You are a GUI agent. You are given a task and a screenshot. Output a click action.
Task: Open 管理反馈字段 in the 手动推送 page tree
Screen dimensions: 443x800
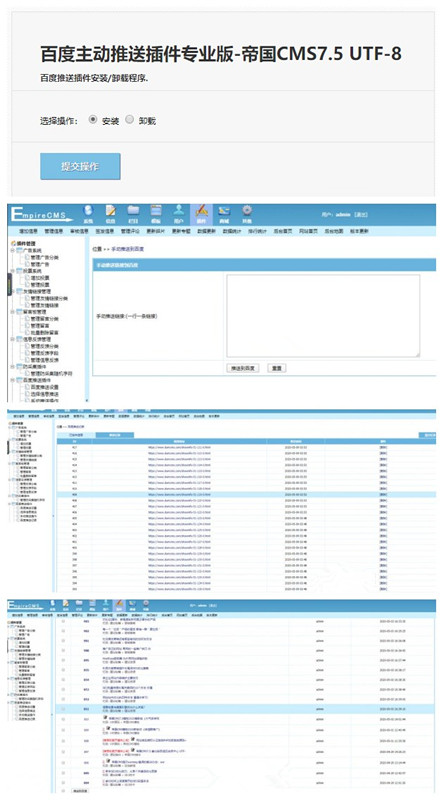(x=44, y=353)
